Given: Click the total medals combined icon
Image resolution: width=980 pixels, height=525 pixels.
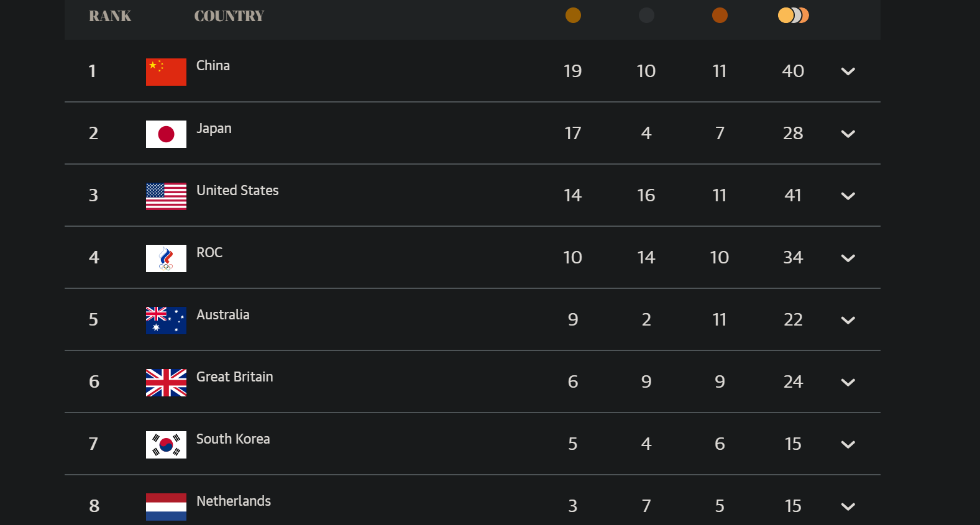Looking at the screenshot, I should (794, 16).
